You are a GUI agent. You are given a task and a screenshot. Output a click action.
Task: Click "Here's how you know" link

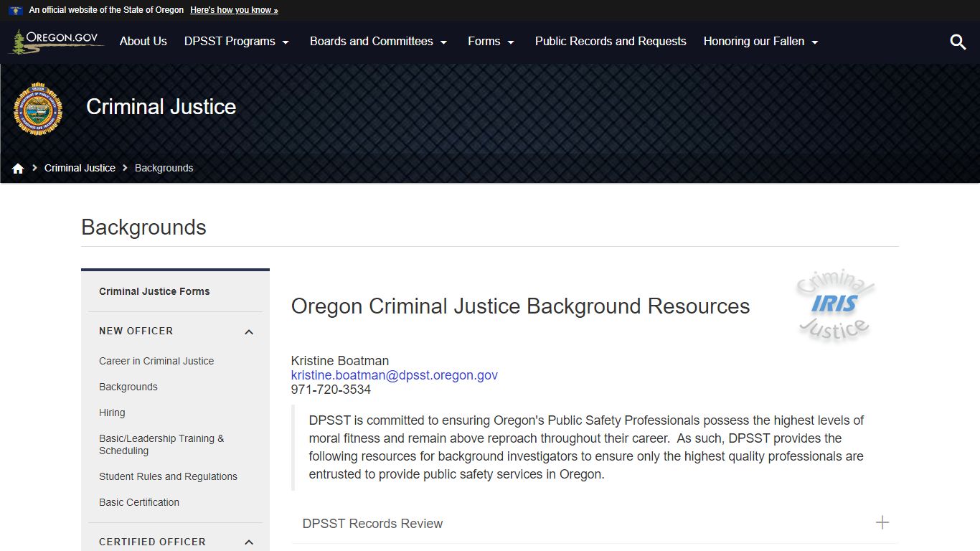[x=234, y=10]
